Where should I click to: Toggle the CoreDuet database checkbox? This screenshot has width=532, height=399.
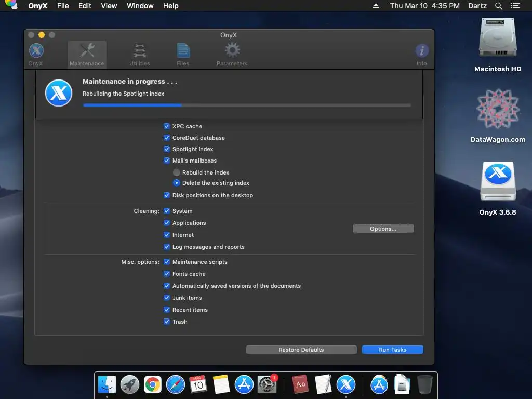(x=167, y=138)
